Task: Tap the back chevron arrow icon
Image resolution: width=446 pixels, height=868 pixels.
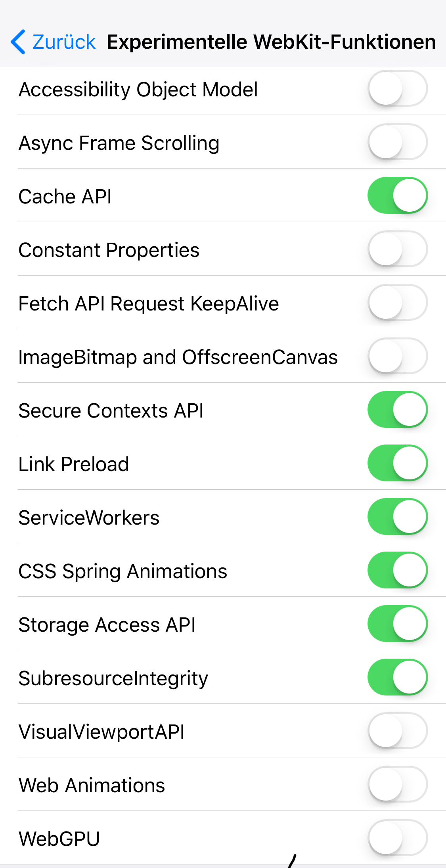Action: click(x=18, y=42)
